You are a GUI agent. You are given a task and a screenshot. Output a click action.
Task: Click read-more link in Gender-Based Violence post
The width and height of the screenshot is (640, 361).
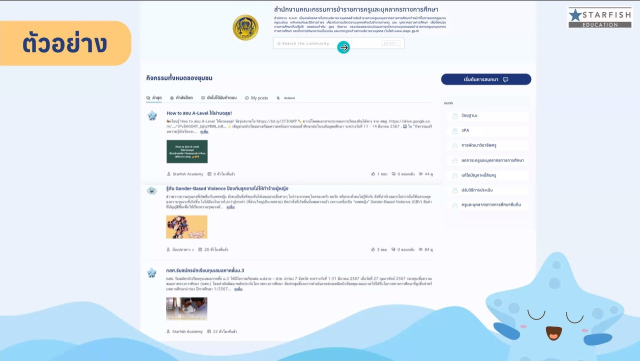pyautogui.click(x=231, y=207)
